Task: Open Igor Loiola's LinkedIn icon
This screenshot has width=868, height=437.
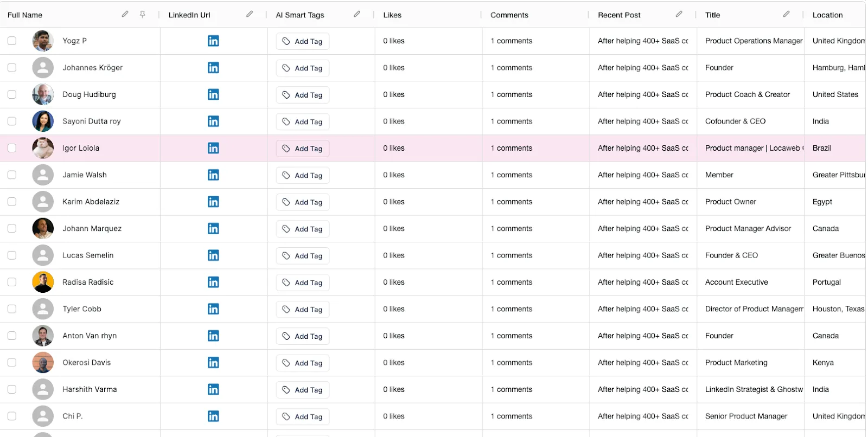Action: point(213,148)
